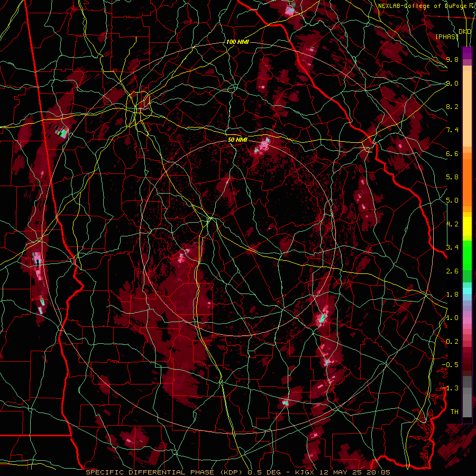Click the 7.4 value on the color scale
The width and height of the screenshot is (476, 476).
click(452, 130)
